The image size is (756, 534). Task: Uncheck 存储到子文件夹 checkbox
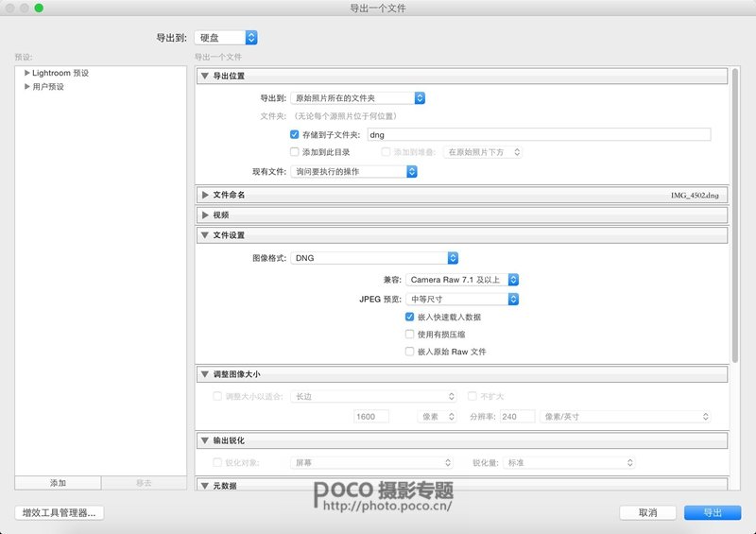point(295,135)
